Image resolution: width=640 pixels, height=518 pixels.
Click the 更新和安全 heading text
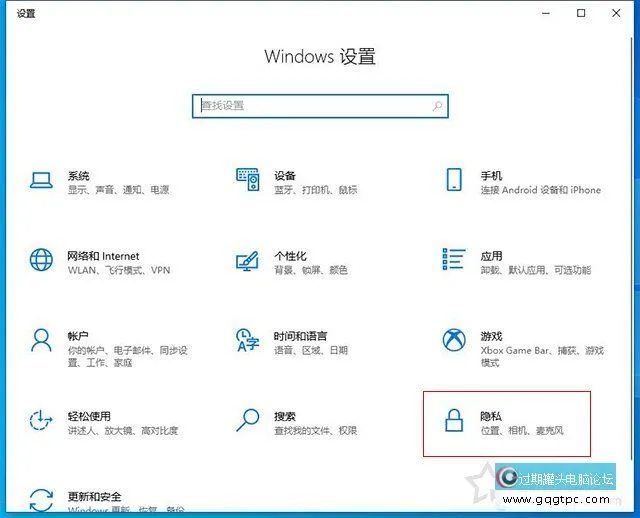click(94, 496)
